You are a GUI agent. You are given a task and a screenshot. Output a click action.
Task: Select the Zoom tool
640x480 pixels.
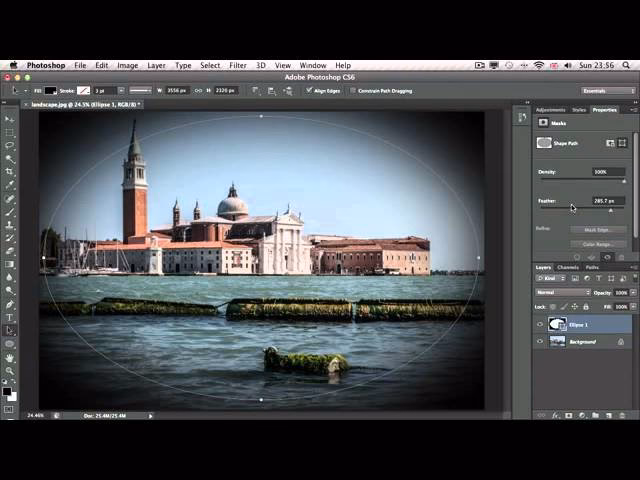[x=9, y=371]
